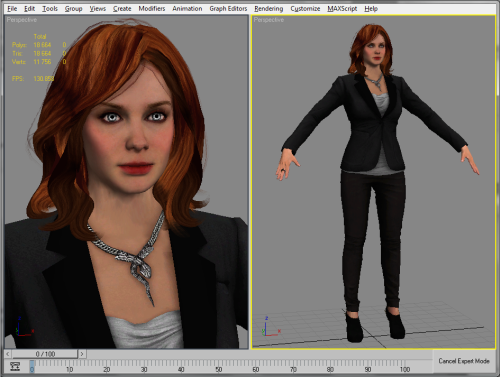Open the MAXScript menu
The image size is (500, 377).
point(342,9)
